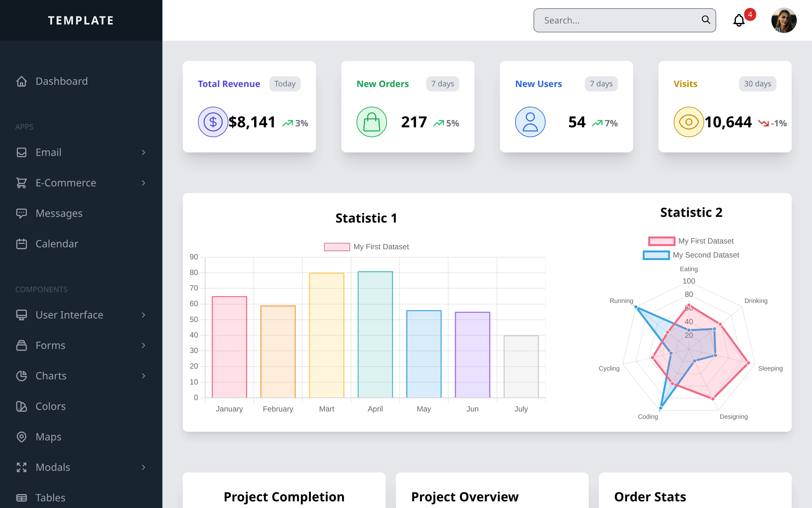Open the Messages menu item
Viewport: 812px width, 508px height.
point(81,213)
